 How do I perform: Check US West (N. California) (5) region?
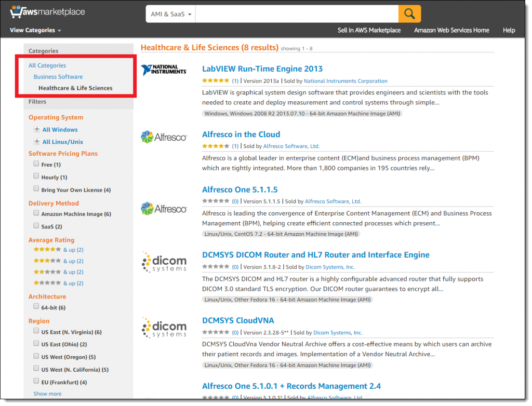pyautogui.click(x=36, y=368)
